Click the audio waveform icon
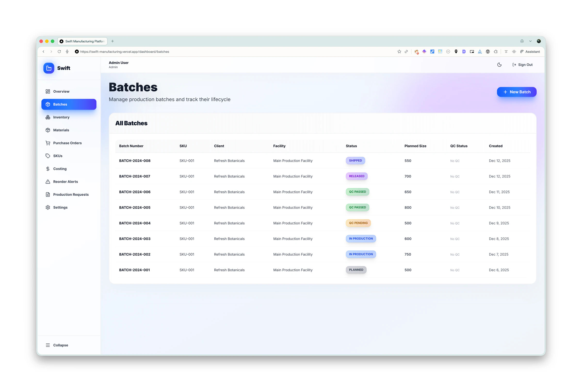This screenshot has height=392, width=582. [514, 51]
